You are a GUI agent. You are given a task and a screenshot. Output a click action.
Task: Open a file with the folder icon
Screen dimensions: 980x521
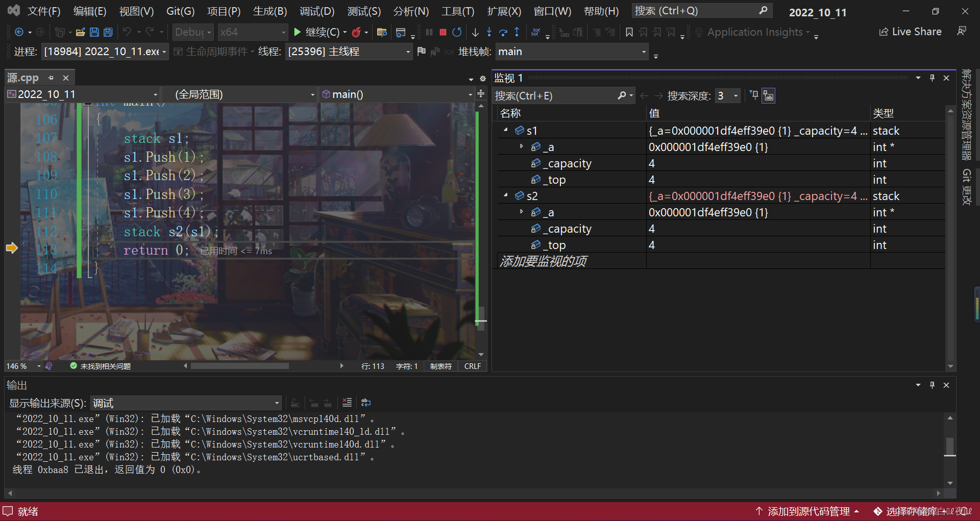80,32
